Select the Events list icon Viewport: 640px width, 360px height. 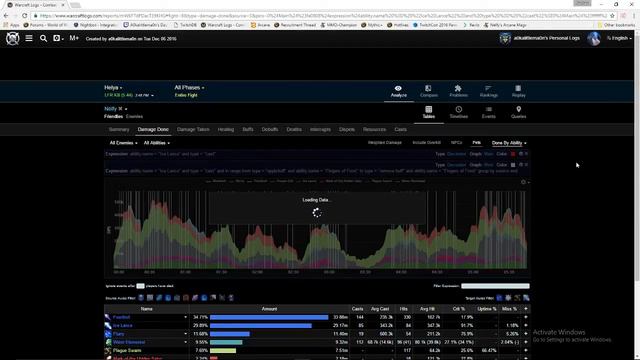coord(489,109)
